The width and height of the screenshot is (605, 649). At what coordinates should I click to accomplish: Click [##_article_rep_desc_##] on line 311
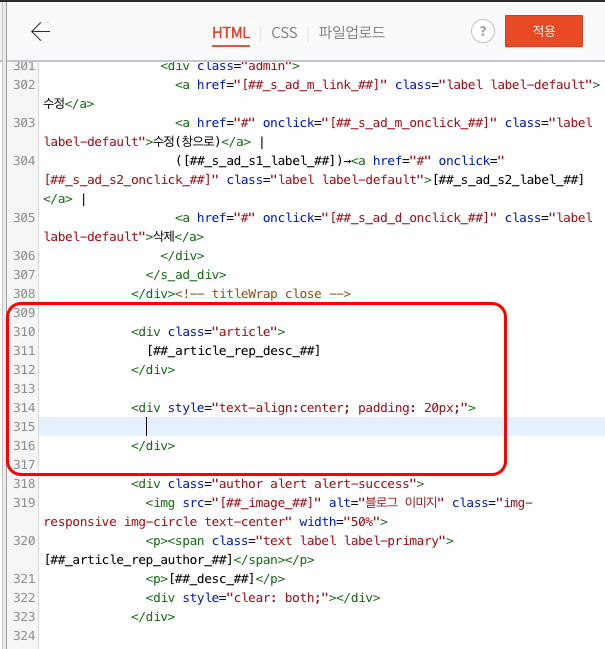[x=233, y=351]
